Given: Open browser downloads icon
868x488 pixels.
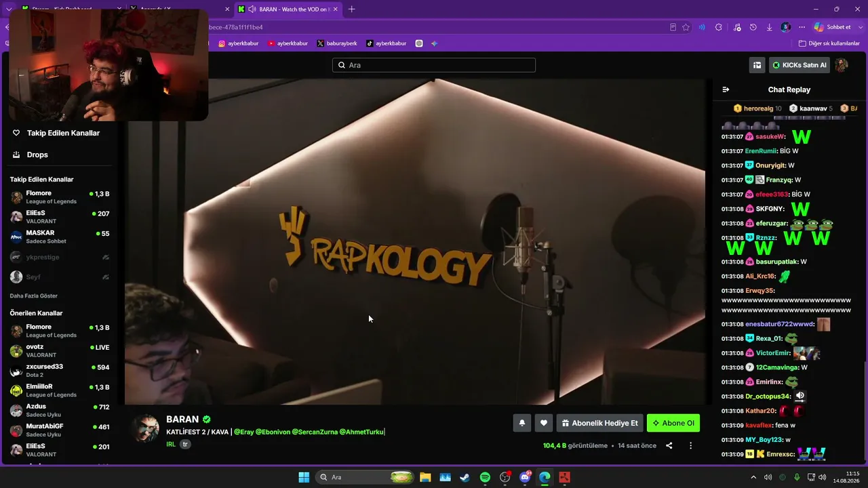Looking at the screenshot, I should [770, 27].
